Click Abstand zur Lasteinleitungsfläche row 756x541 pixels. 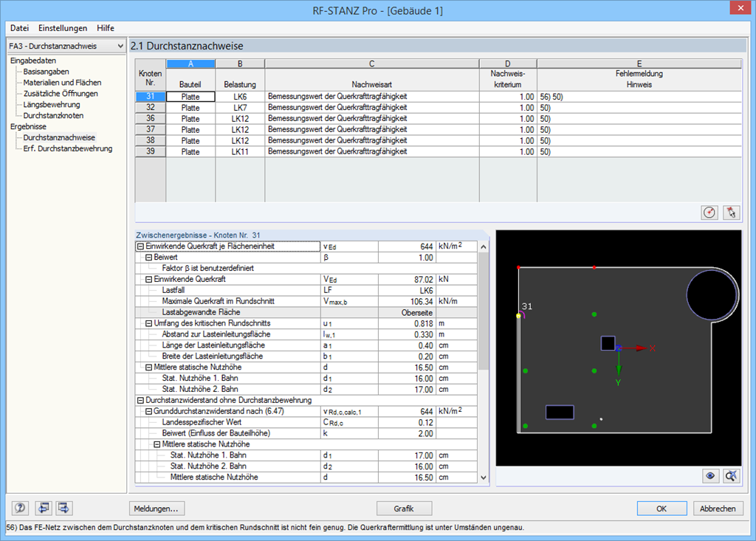306,334
